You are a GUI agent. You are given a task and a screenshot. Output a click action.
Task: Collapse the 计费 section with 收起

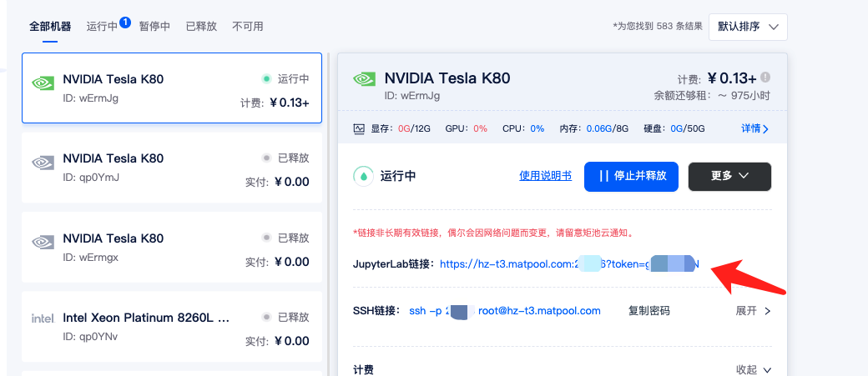click(x=753, y=369)
